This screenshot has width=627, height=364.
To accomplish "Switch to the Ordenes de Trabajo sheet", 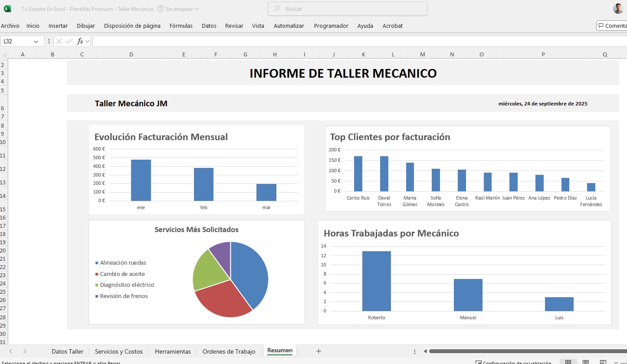I will coord(229,351).
